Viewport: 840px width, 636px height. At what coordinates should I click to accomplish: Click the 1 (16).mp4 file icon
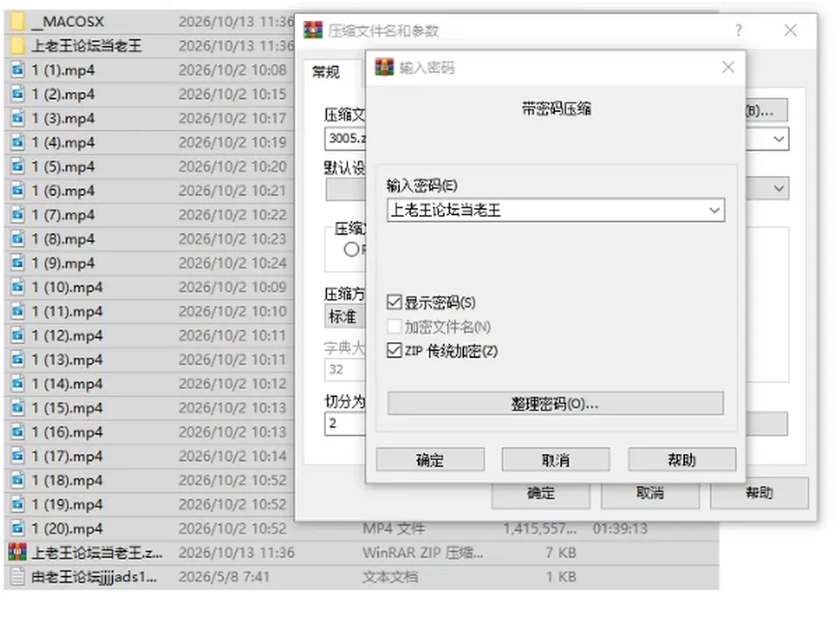pos(17,431)
